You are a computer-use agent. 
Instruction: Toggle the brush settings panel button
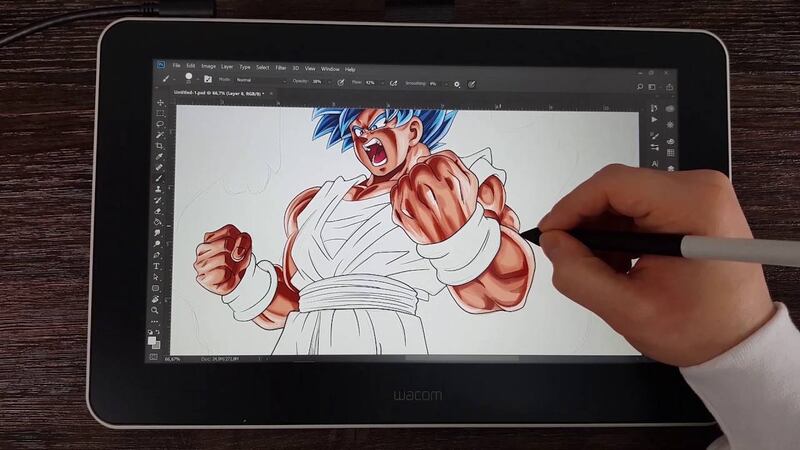pos(208,79)
